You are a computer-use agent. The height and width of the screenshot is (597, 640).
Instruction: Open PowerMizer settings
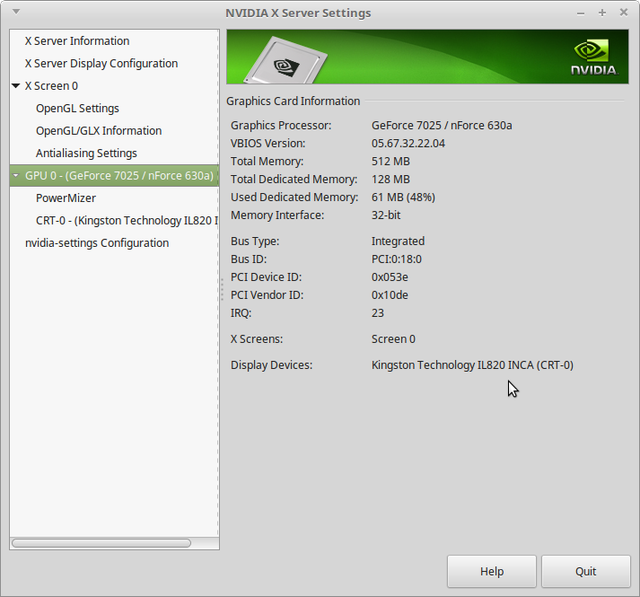(x=114, y=198)
